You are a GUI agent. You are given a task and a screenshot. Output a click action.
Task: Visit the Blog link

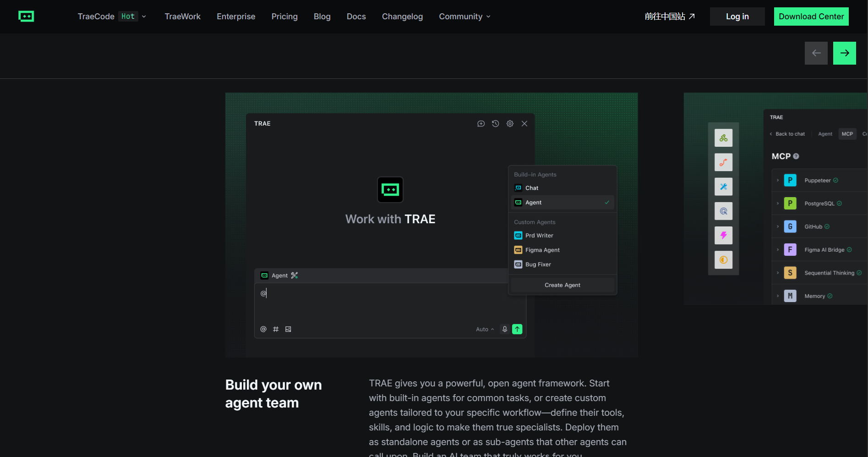322,17
